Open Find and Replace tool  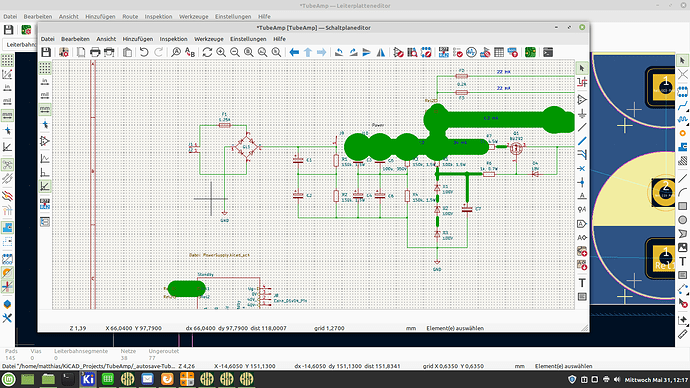[190, 52]
